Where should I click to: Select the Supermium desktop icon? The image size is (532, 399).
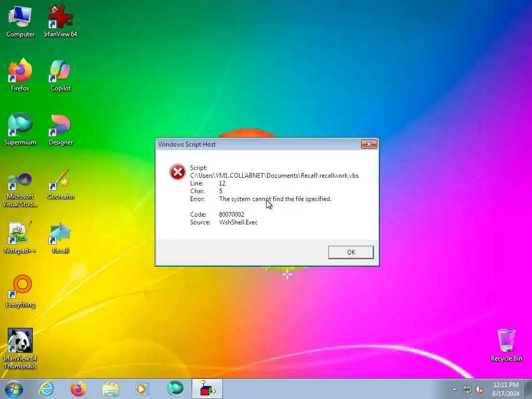pos(20,129)
